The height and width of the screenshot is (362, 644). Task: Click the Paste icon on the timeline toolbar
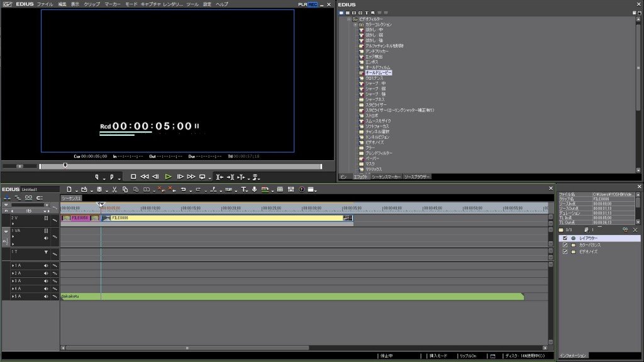point(136,189)
